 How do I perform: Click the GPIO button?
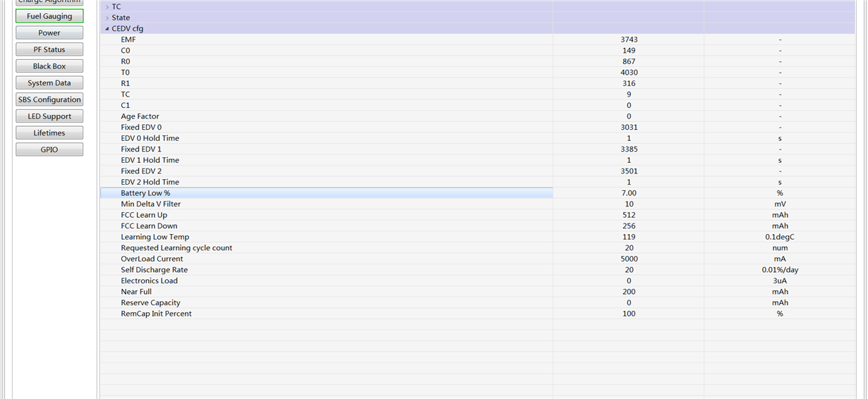(x=49, y=149)
